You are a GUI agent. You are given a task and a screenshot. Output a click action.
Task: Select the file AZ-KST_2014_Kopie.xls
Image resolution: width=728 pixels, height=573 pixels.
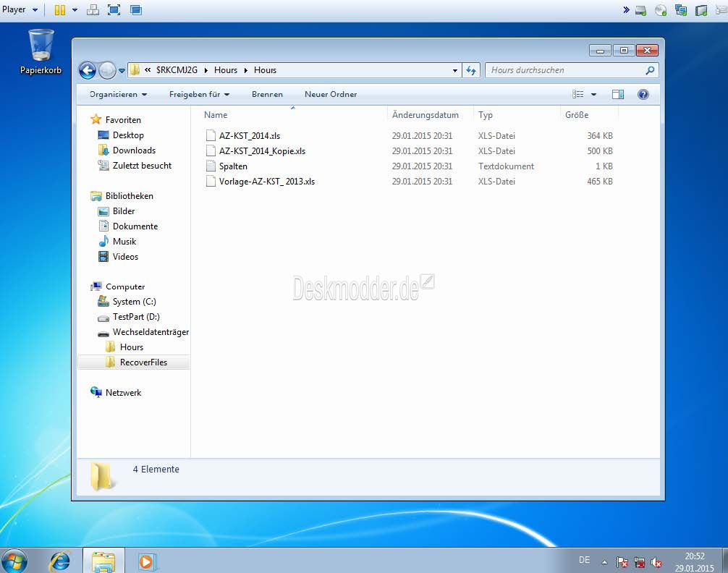tap(262, 151)
